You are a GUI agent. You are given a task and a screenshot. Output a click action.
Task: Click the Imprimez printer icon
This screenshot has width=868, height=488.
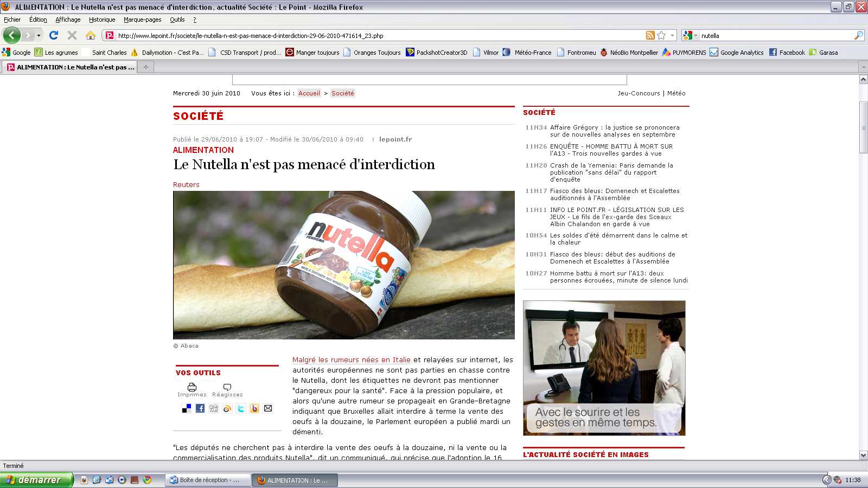(192, 387)
